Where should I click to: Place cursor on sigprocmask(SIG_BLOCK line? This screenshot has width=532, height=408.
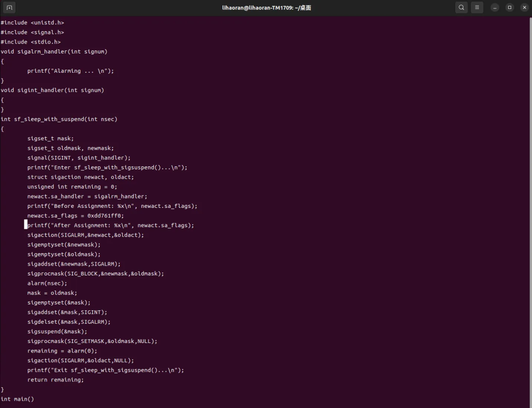(96, 273)
